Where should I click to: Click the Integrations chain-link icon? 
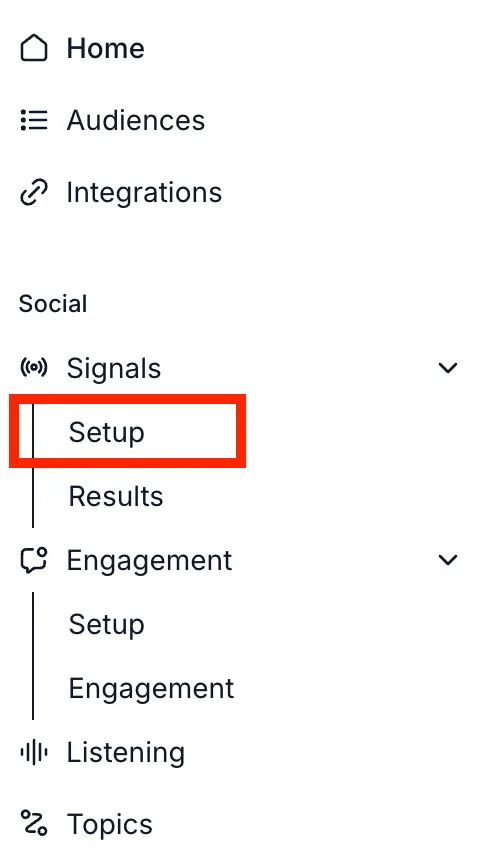pyautogui.click(x=34, y=193)
